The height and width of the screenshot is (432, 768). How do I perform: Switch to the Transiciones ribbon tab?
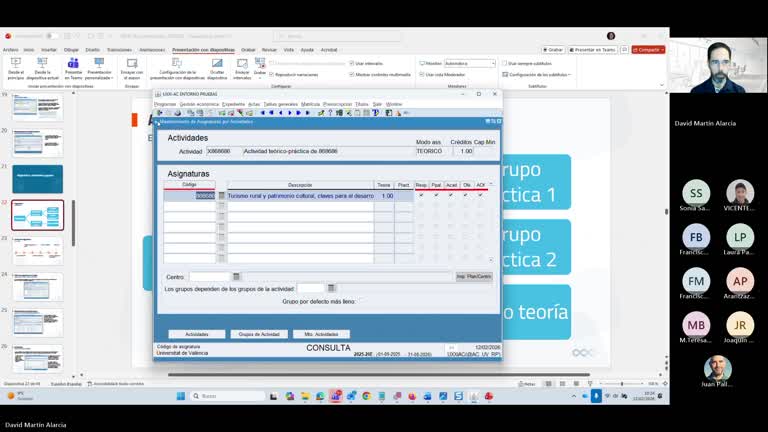(119, 49)
